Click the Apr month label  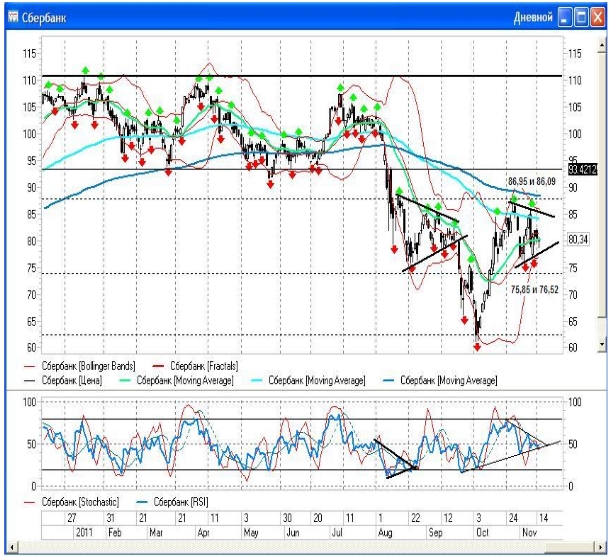pyautogui.click(x=204, y=533)
